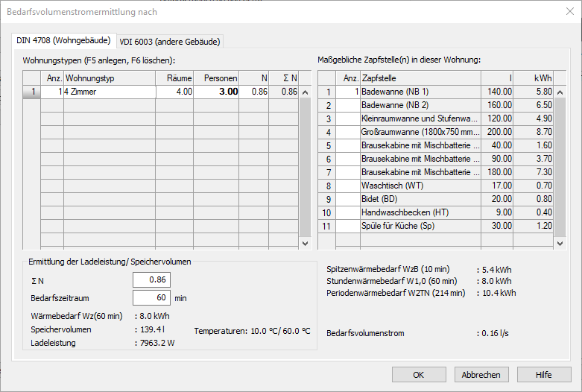Close the Bedarfsvolumenstromermittlung dialog

pos(570,11)
